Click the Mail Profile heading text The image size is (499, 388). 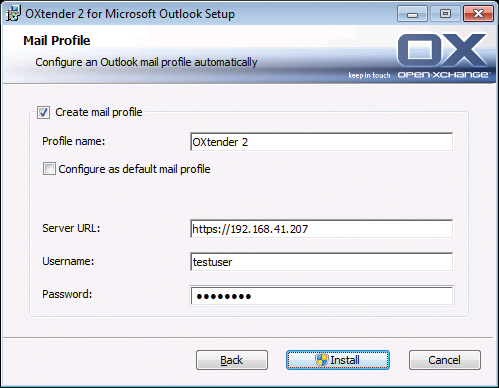57,41
